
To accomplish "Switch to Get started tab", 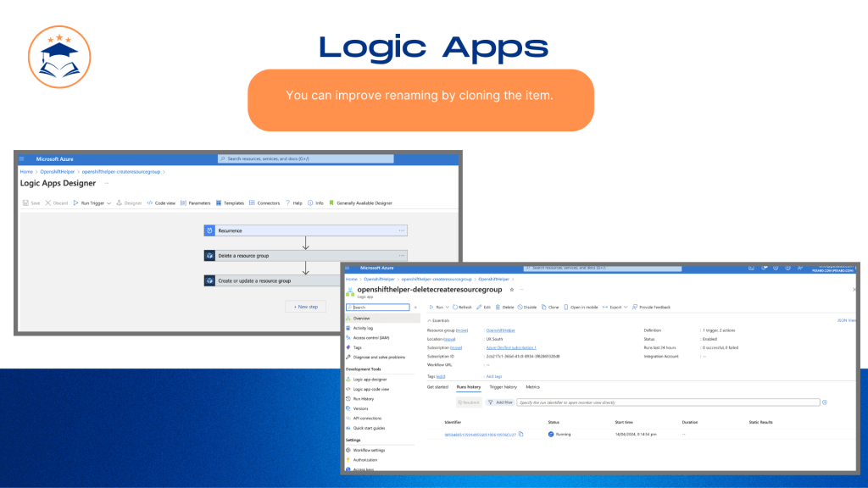I will coord(437,387).
